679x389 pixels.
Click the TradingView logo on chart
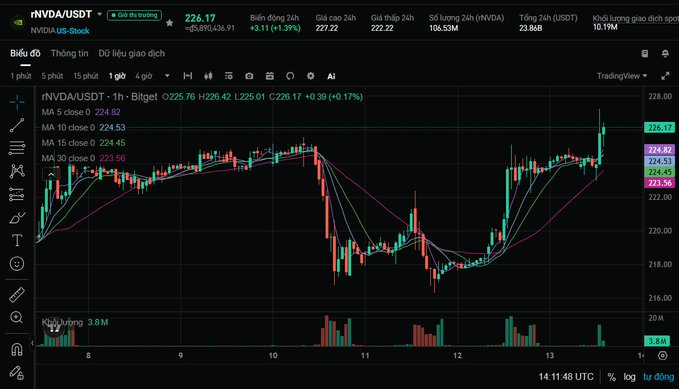[54, 329]
